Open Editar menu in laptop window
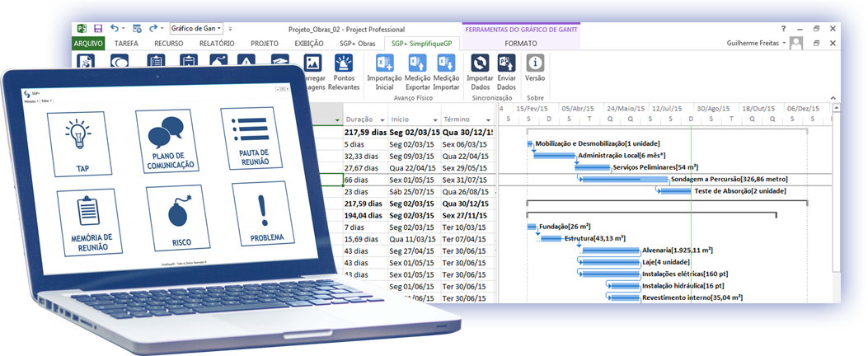868x356 pixels. [46, 101]
